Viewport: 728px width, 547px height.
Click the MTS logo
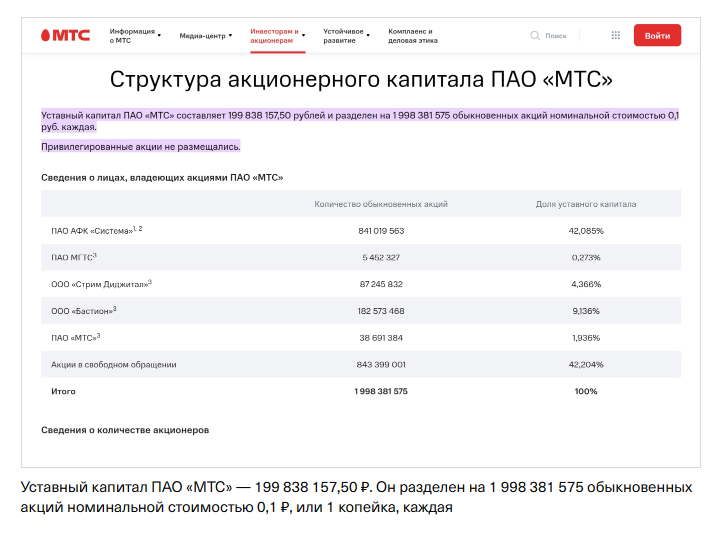pyautogui.click(x=65, y=35)
